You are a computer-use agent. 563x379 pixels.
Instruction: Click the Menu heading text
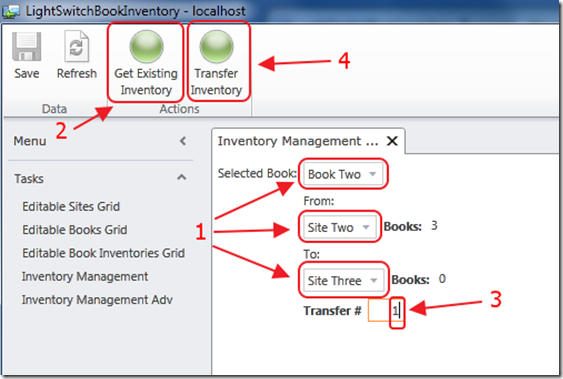pyautogui.click(x=30, y=141)
